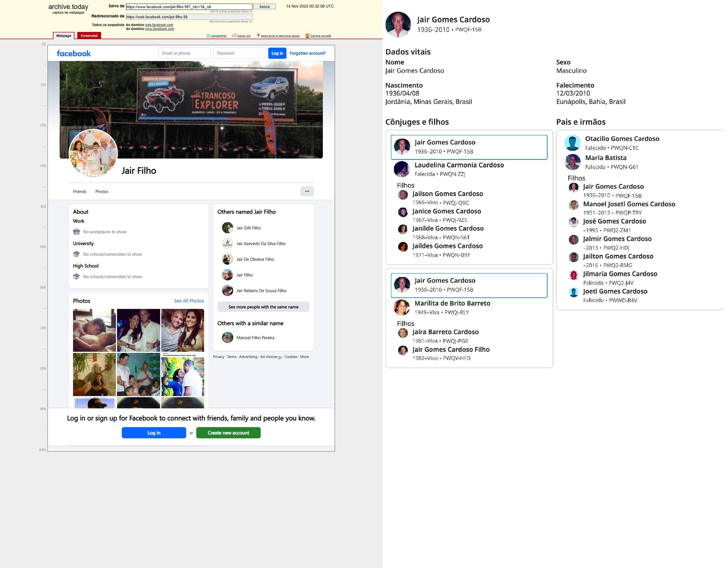Click the baixar .zip download icon
This screenshot has height=568, width=728.
point(235,36)
